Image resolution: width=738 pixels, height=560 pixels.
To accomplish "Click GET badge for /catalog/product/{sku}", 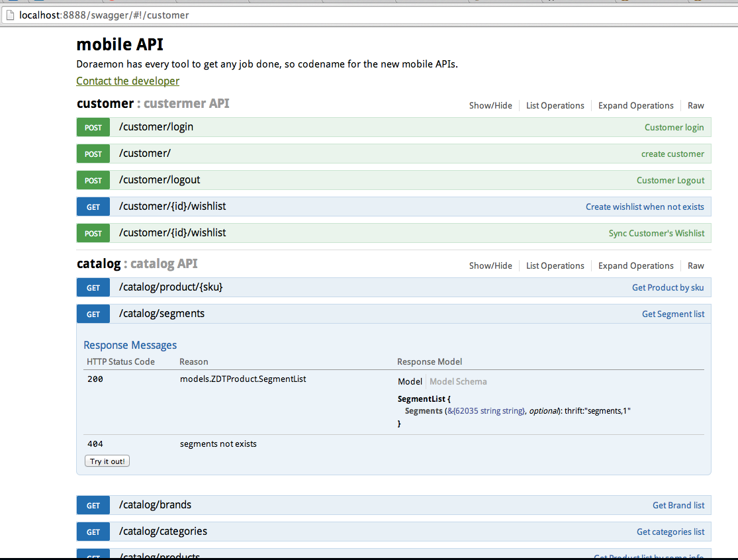I will [x=93, y=288].
